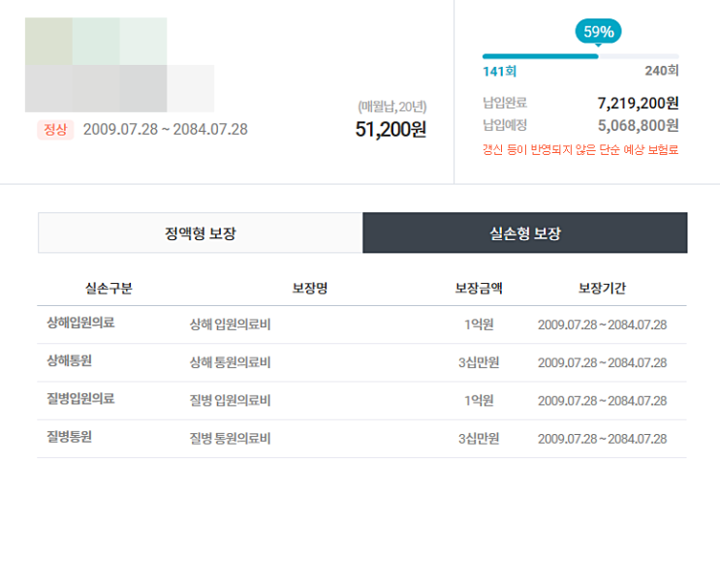Click the 5,068,800원 remaining amount

point(638,125)
